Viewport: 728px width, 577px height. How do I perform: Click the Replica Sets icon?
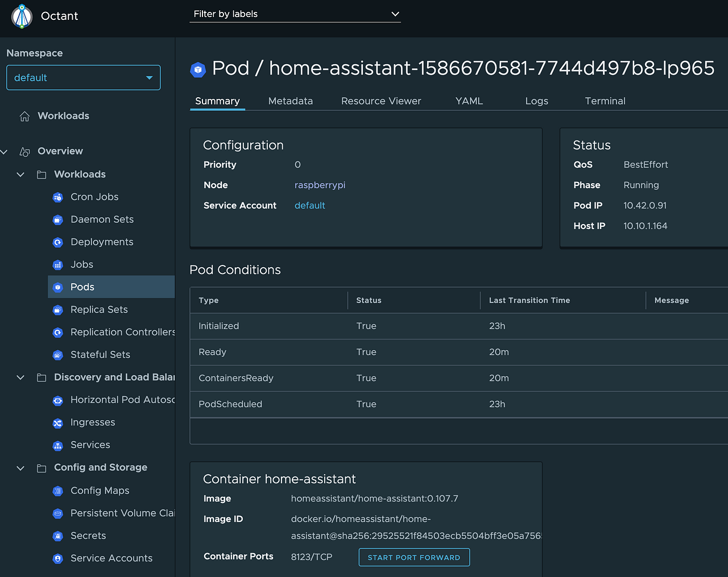tap(57, 309)
